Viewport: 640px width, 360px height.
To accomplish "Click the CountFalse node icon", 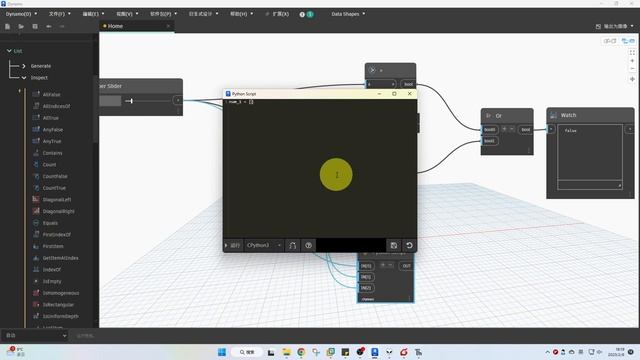I will pos(36,176).
